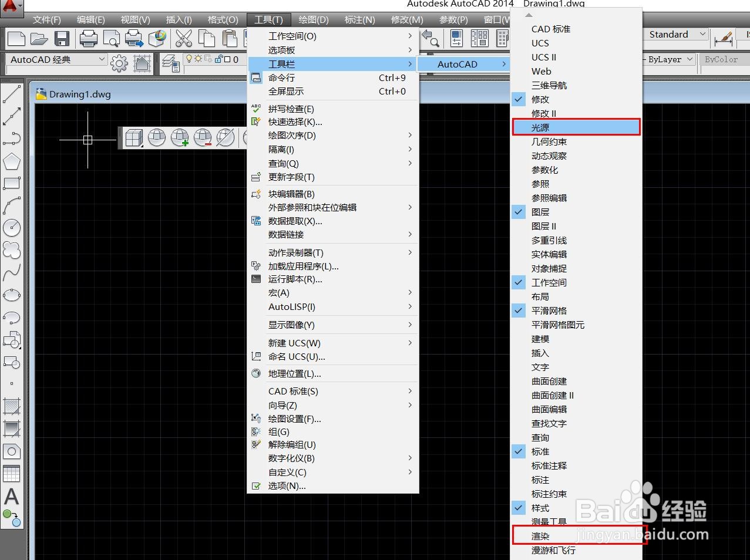The height and width of the screenshot is (560, 750).
Task: Open the Standard style dropdown
Action: pos(677,35)
